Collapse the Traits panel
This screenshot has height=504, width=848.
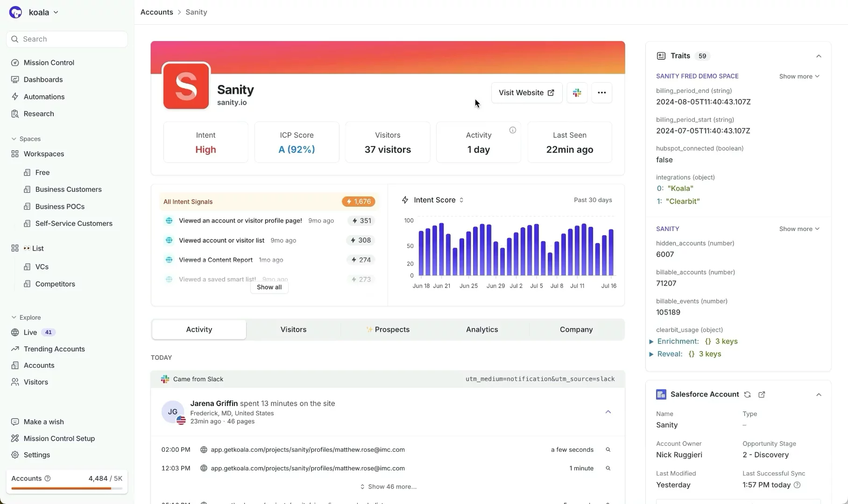pos(818,56)
